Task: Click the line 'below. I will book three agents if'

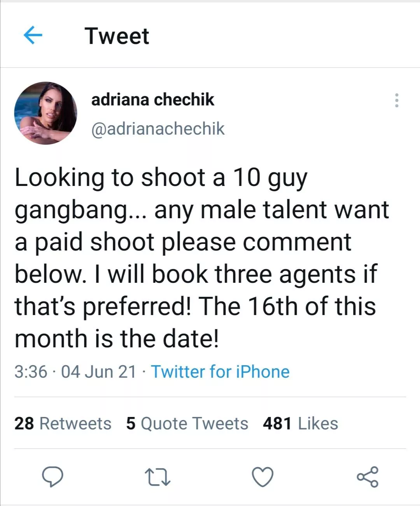Action: coord(196,274)
